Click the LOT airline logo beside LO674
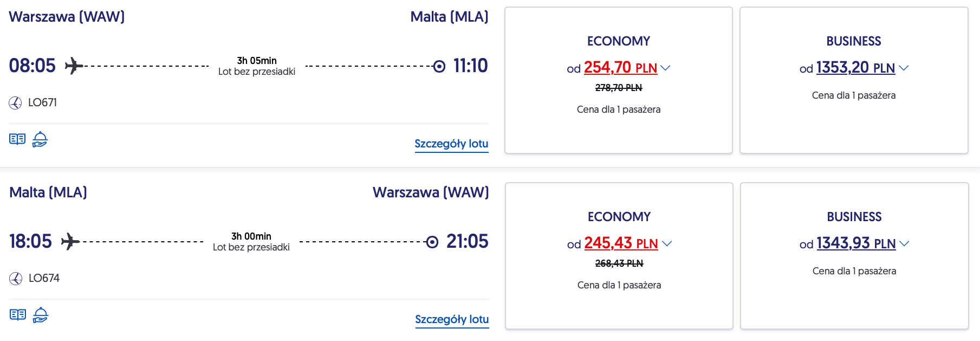 pyautogui.click(x=16, y=278)
